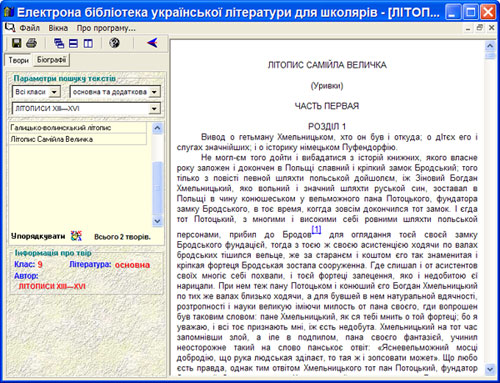The width and height of the screenshot is (500, 383).
Task: Click the globe icon in toolbar
Action: tap(114, 43)
